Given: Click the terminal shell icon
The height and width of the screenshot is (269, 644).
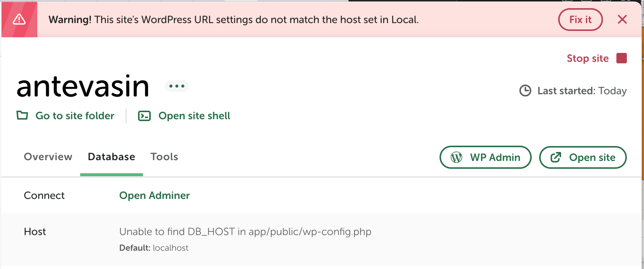Looking at the screenshot, I should click(x=144, y=116).
